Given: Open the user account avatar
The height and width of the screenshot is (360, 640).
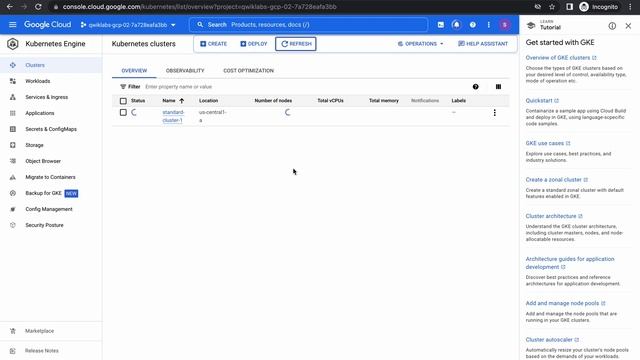Looking at the screenshot, I should 504,24.
